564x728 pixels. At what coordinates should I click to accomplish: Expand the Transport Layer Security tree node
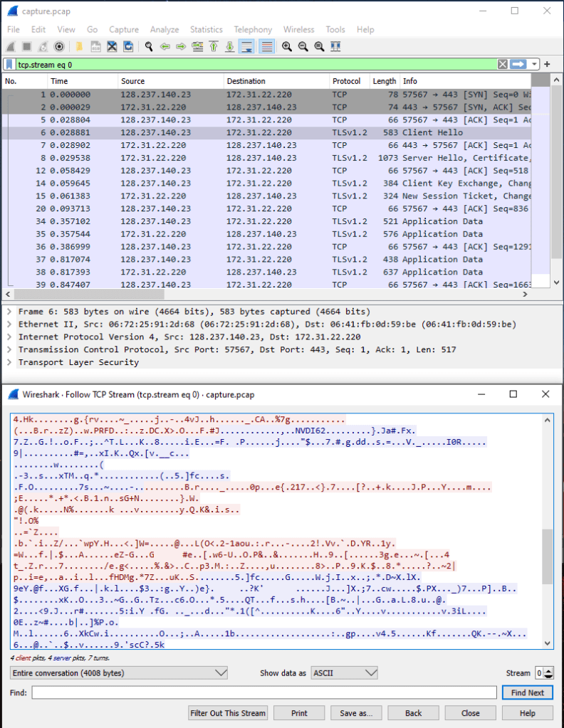9,362
